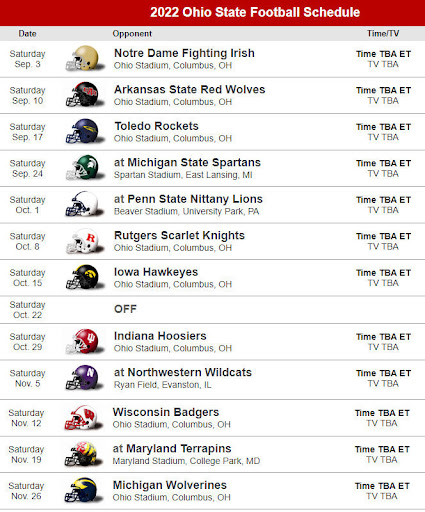
Task: Click the Wisconsin Badgers helmet icon
Action: coord(82,417)
